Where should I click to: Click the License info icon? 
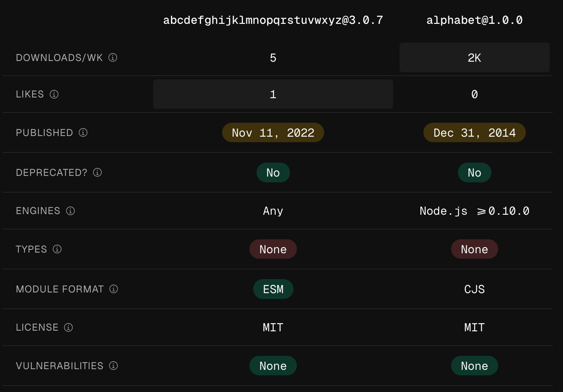click(69, 328)
